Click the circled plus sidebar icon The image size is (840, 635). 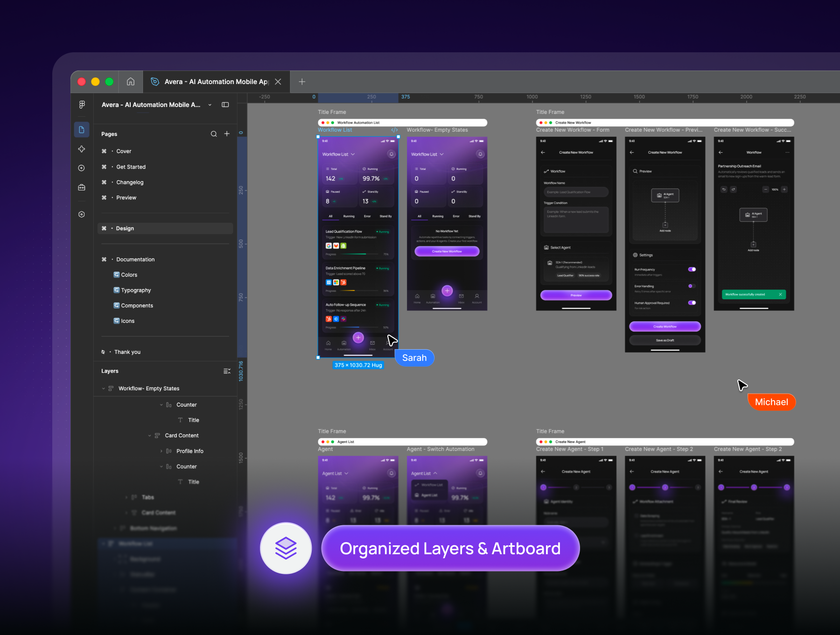[x=82, y=168]
